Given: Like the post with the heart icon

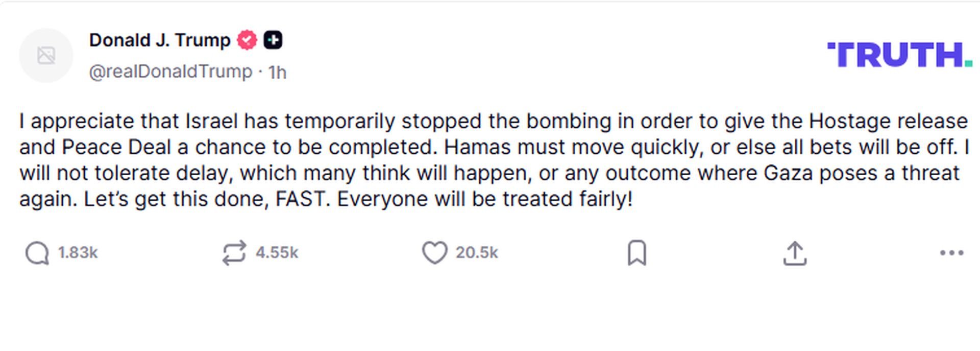Looking at the screenshot, I should pyautogui.click(x=434, y=252).
